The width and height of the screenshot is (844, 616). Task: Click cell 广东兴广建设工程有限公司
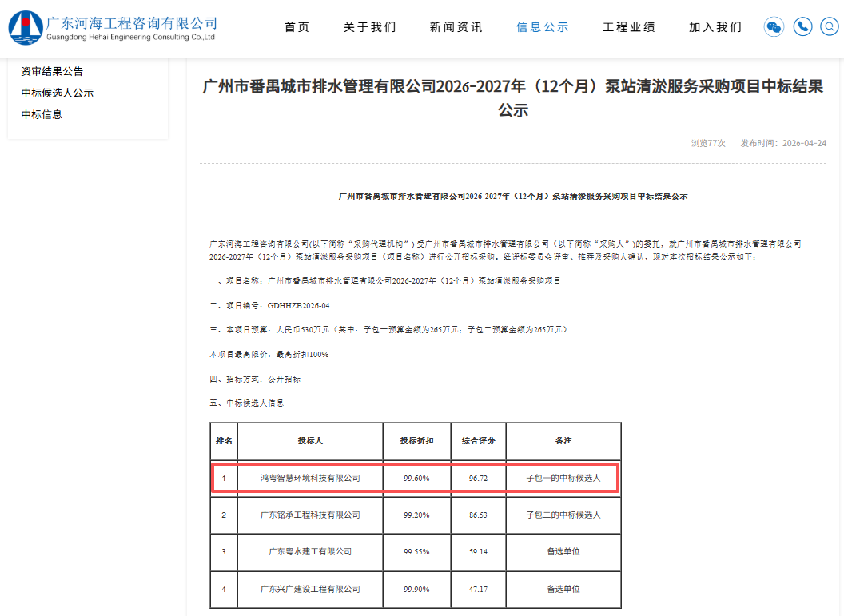(x=310, y=589)
